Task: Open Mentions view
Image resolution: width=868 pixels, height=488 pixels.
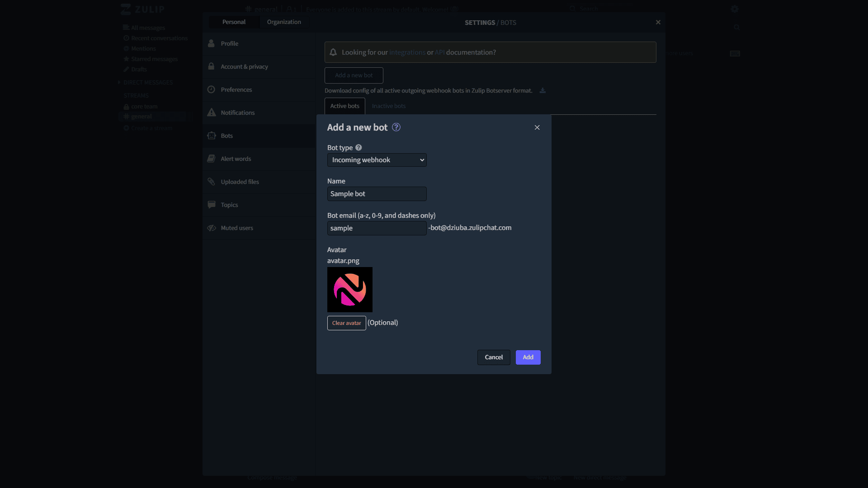Action: 143,48
